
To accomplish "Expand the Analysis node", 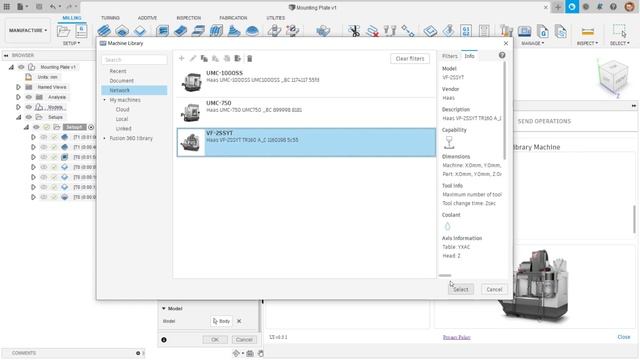I will coord(18,97).
